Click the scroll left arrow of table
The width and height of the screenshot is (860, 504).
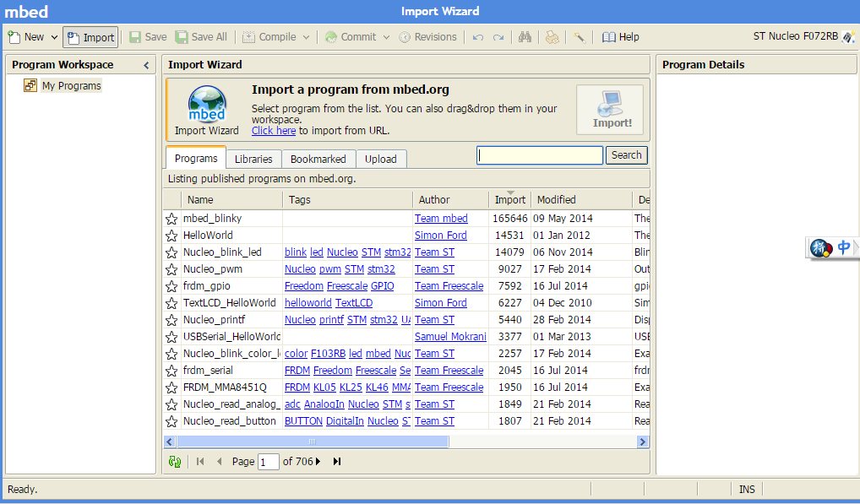170,442
